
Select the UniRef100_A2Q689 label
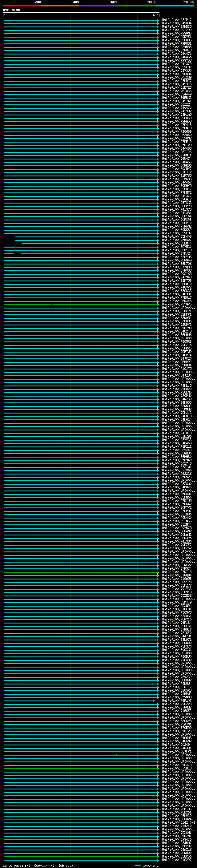(x=177, y=132)
